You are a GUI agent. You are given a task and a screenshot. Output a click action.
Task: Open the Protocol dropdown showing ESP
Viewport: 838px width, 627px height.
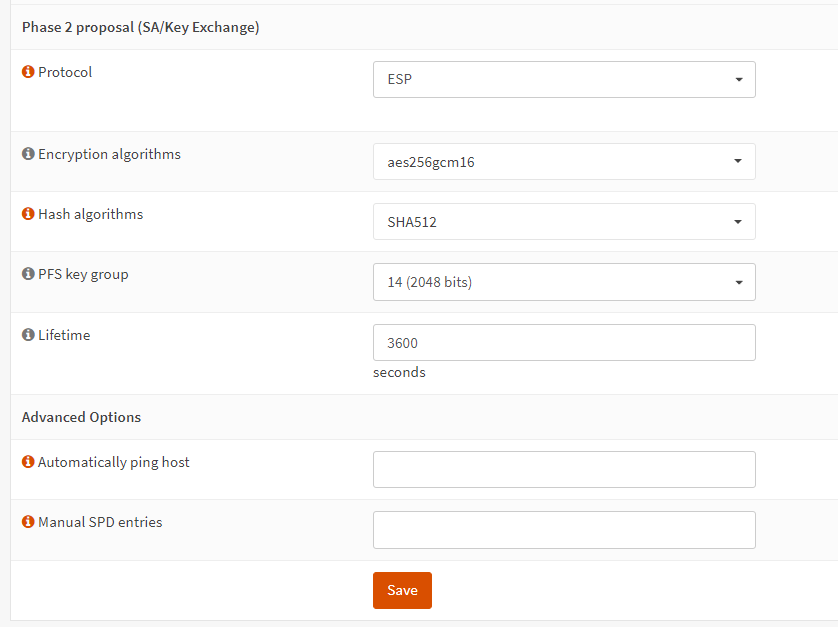tap(564, 80)
